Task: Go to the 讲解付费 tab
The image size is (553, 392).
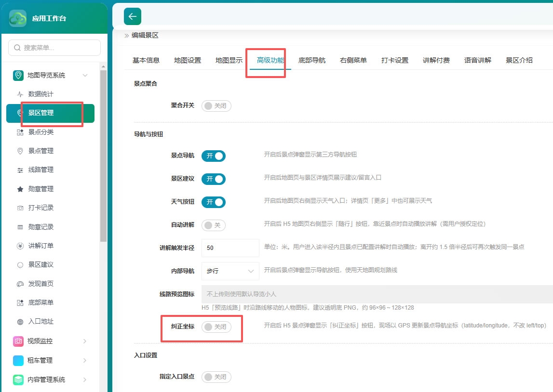Action: click(x=436, y=60)
